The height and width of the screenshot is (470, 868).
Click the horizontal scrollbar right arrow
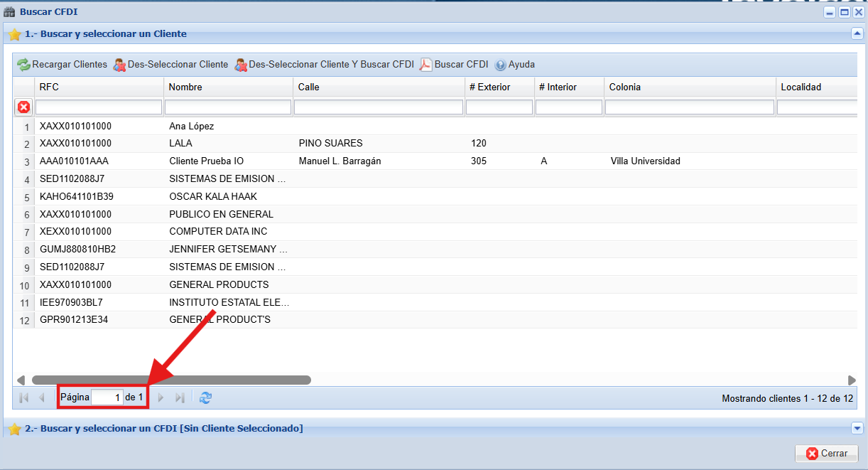pyautogui.click(x=852, y=380)
